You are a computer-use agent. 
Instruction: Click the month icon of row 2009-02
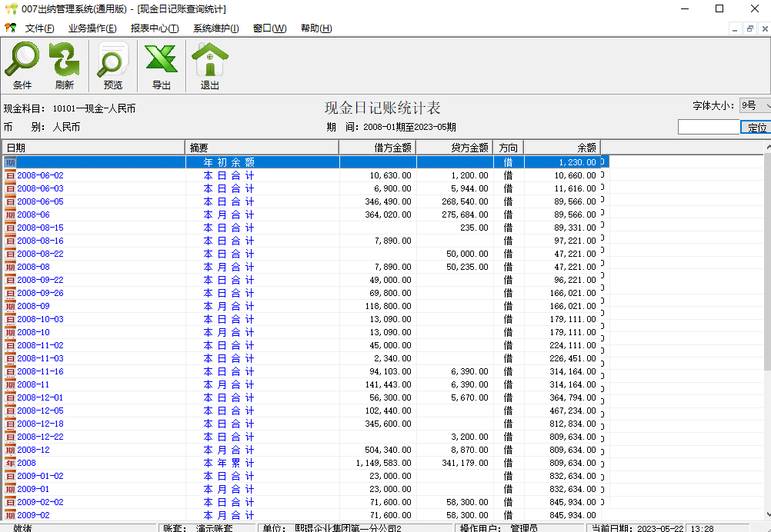coord(10,515)
